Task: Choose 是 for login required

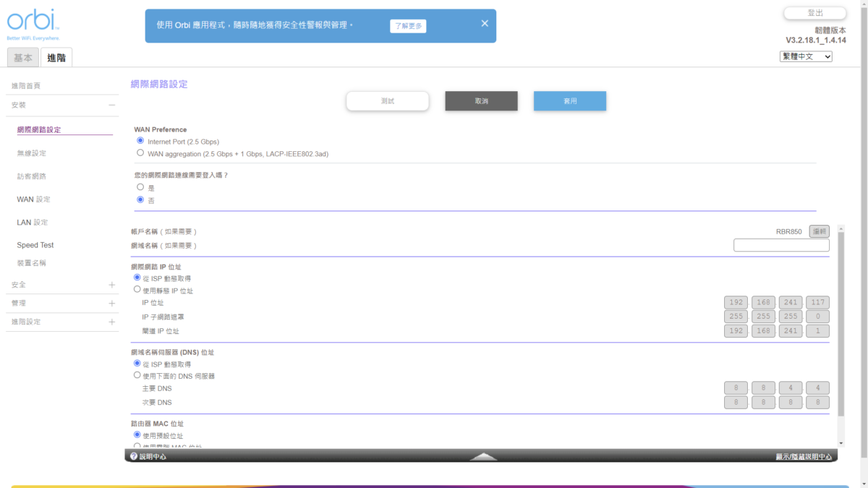Action: (140, 187)
